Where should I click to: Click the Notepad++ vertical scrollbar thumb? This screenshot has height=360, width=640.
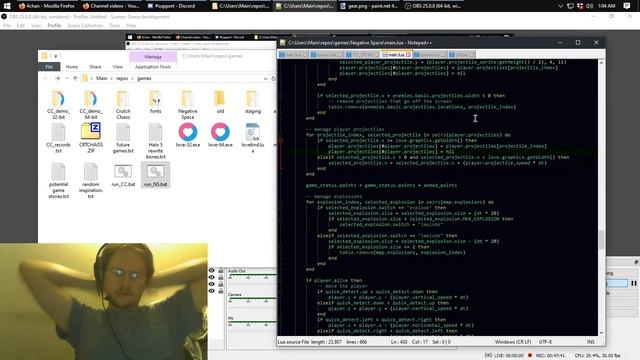(601, 240)
